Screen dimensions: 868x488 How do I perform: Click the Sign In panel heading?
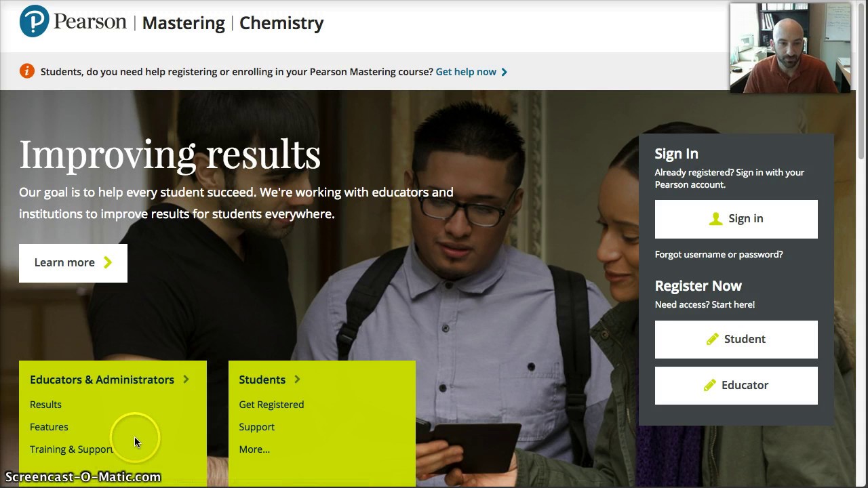point(676,154)
